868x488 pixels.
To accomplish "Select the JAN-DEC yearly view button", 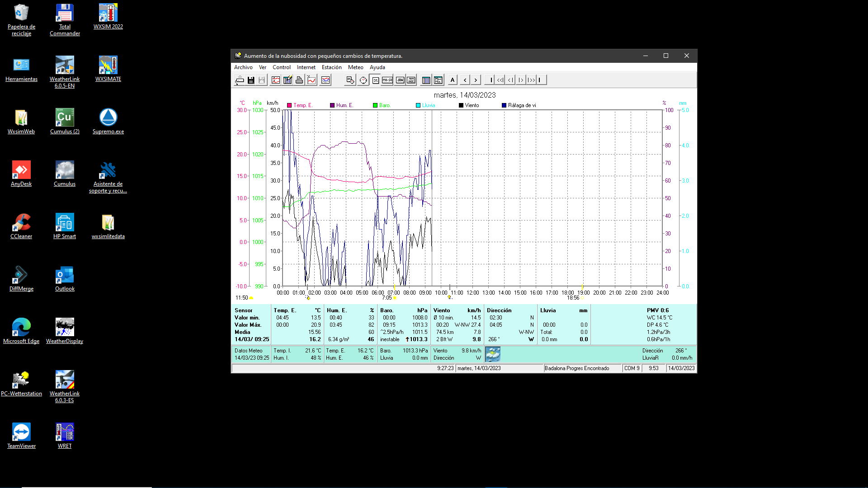I will coord(411,80).
